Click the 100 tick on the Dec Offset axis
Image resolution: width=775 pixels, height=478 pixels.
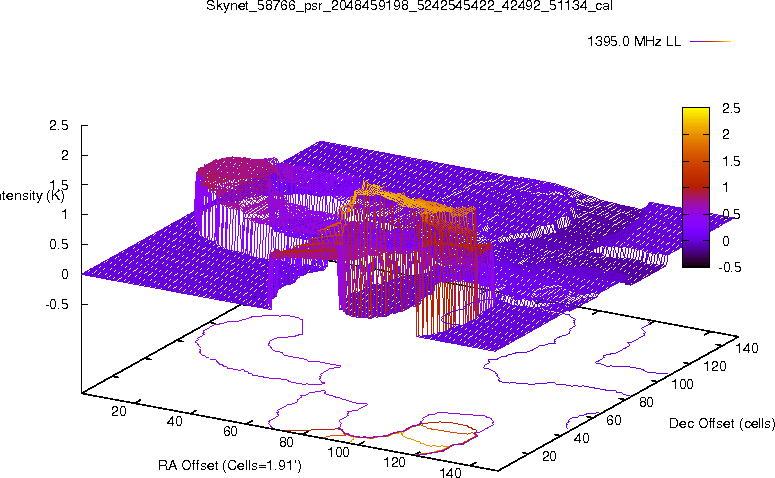pos(682,384)
